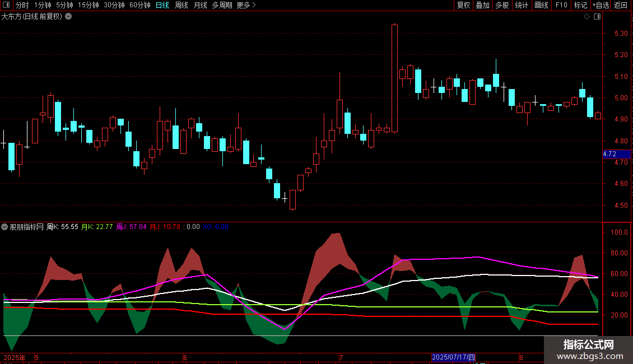Click month 8 on the time axis
This screenshot has width=633, height=364.
coord(521,357)
